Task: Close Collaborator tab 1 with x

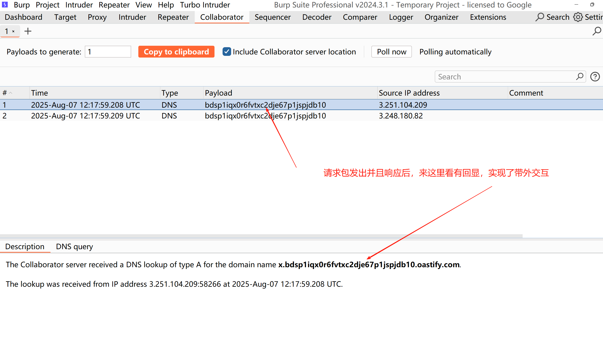Action: pos(13,31)
